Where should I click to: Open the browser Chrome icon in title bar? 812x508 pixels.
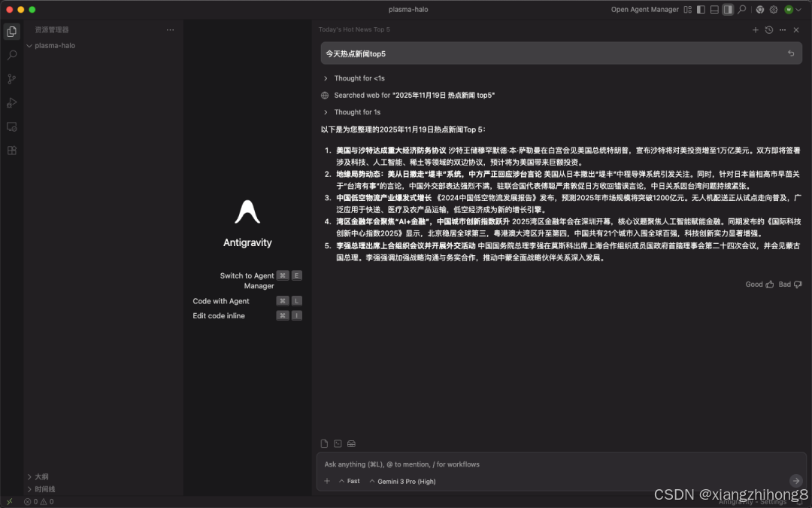(x=759, y=9)
